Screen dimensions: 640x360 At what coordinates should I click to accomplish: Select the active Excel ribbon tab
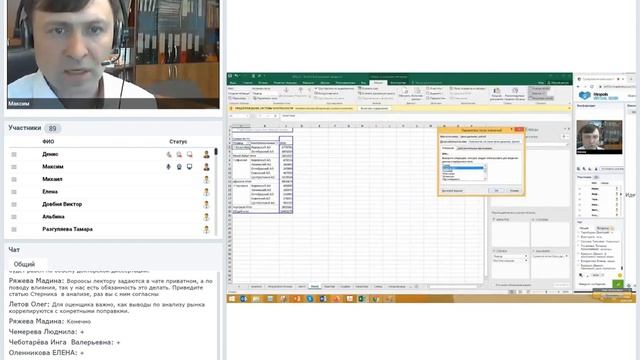(x=378, y=83)
